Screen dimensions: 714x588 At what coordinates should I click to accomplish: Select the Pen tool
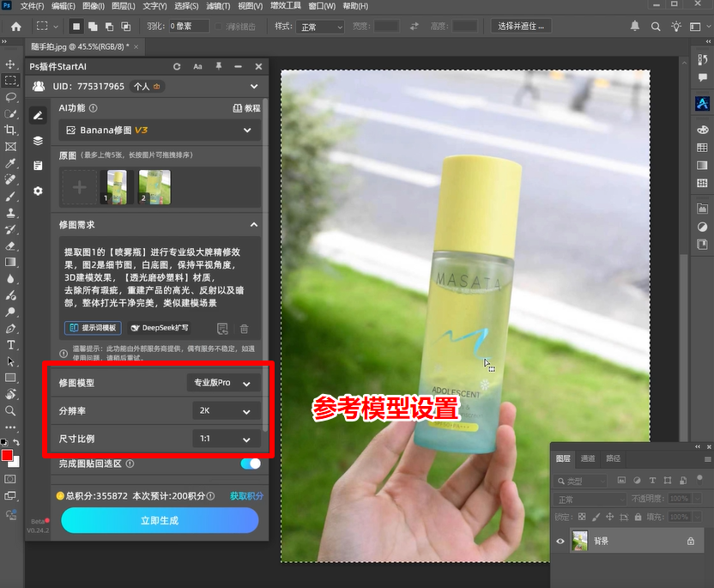pyautogui.click(x=10, y=329)
